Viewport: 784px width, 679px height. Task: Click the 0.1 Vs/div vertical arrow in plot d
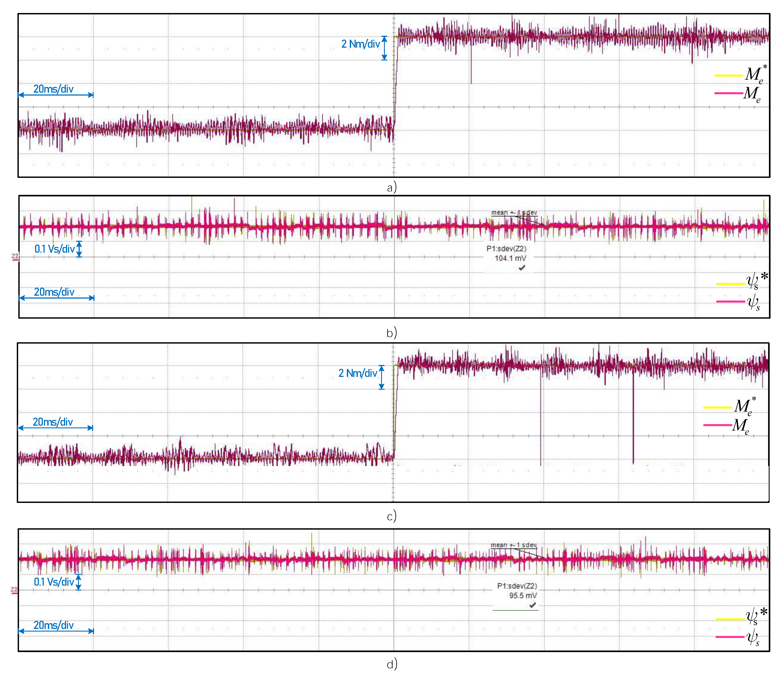pos(78,582)
